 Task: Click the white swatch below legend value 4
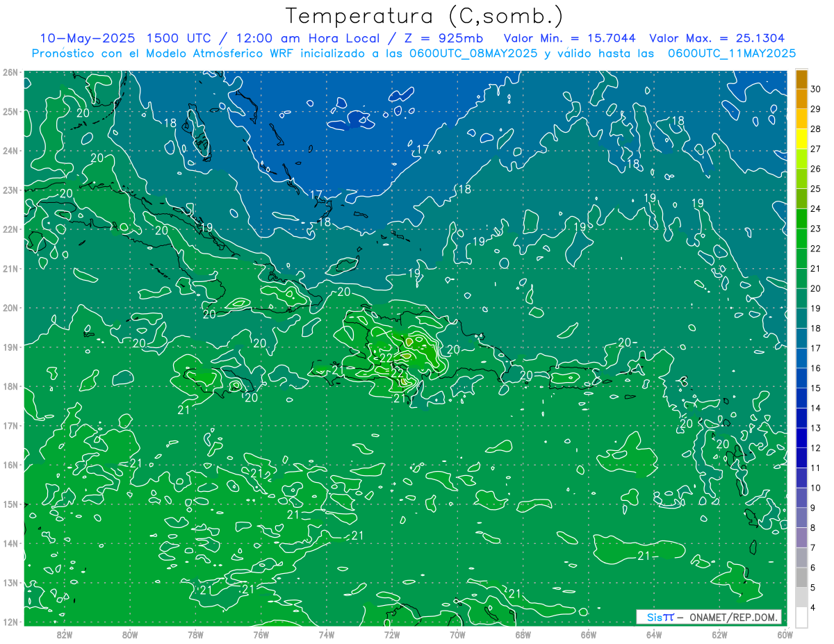tap(801, 617)
